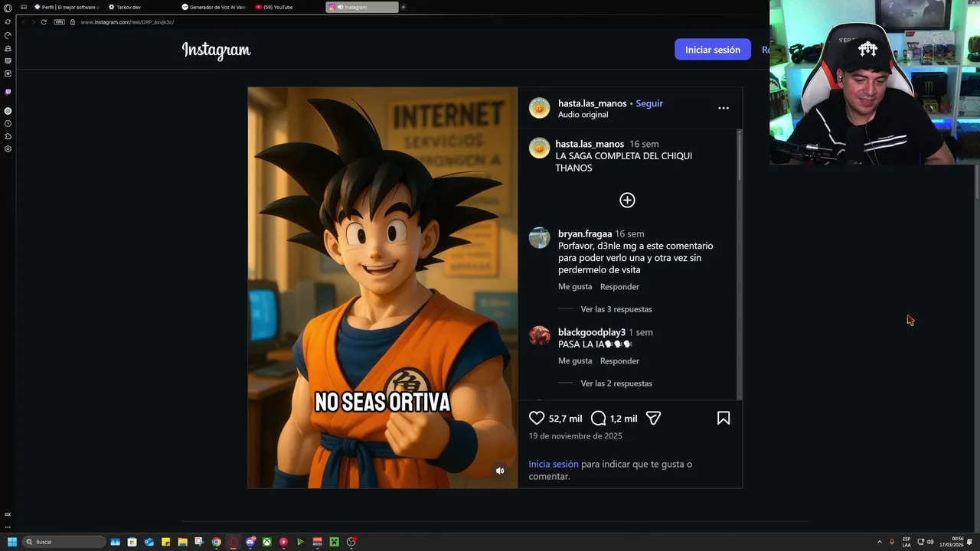Image resolution: width=980 pixels, height=551 pixels.
Task: Expand 'Ver las 2 respuestas' replies
Action: click(616, 383)
